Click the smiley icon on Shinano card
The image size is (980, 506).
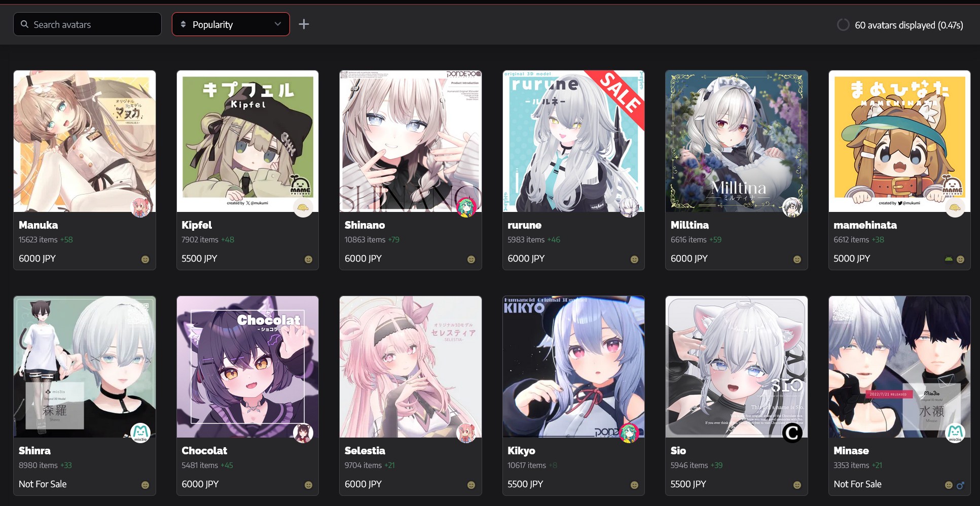point(471,260)
